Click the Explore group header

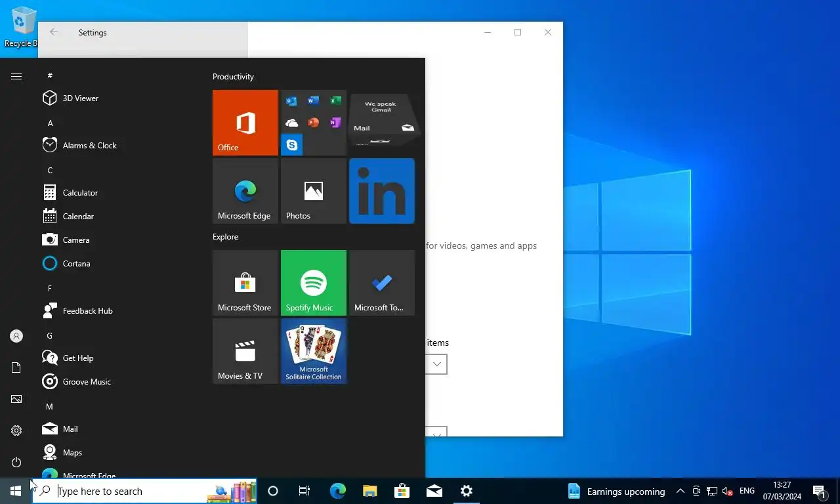click(x=225, y=237)
